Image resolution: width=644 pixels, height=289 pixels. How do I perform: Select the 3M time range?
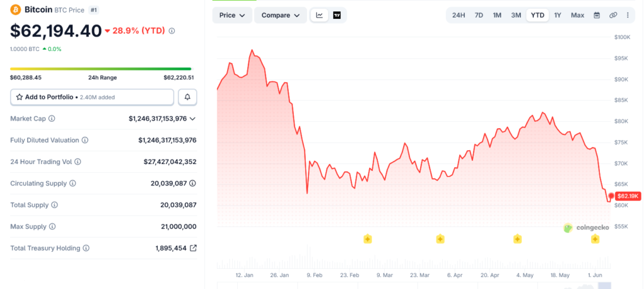point(516,15)
